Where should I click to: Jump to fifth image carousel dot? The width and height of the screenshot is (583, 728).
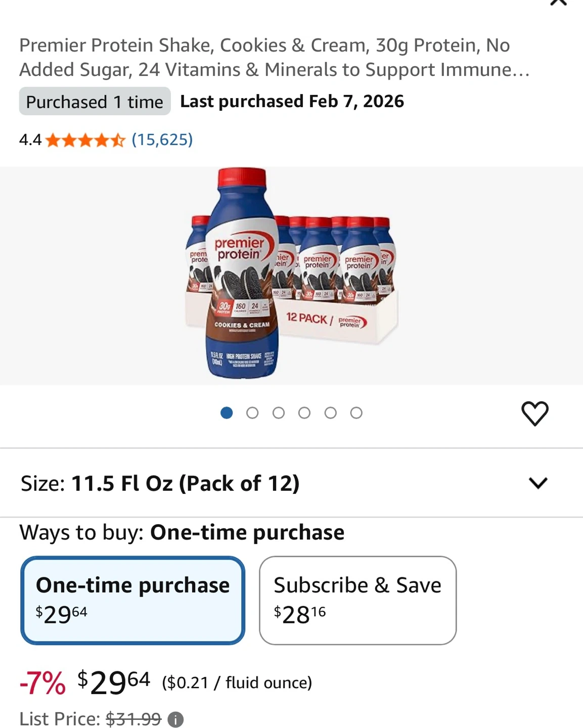pos(330,413)
